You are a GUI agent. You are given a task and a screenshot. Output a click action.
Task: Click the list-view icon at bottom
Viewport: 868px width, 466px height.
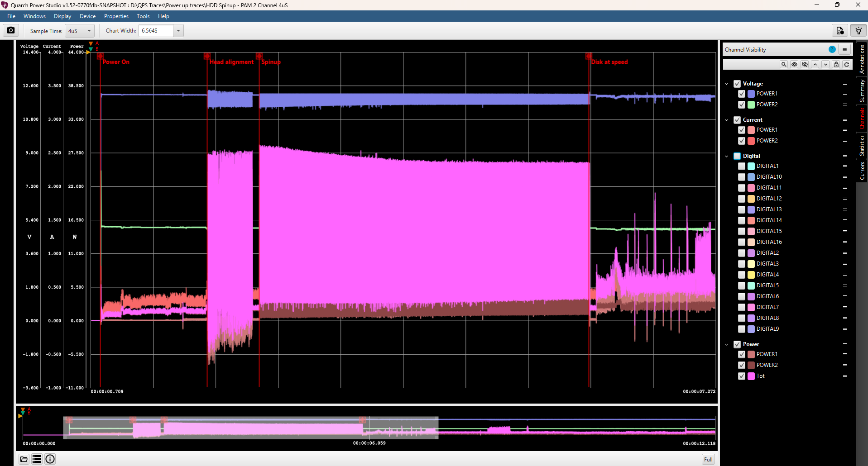click(x=37, y=459)
